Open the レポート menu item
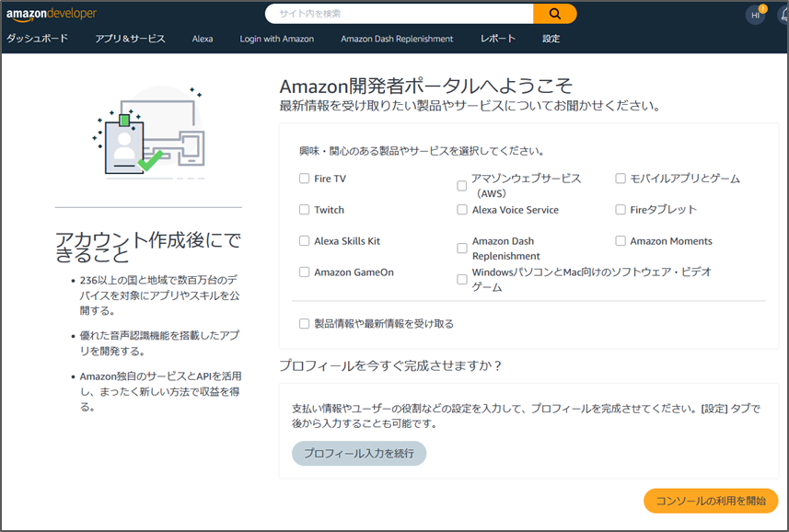This screenshot has height=532, width=789. coord(498,39)
